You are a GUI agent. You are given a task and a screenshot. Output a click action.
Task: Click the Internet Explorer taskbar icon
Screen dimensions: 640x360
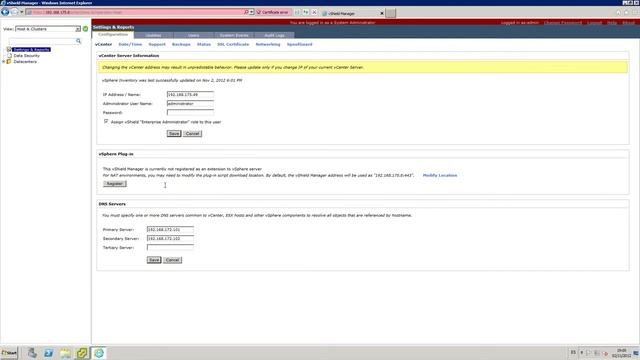point(99,353)
